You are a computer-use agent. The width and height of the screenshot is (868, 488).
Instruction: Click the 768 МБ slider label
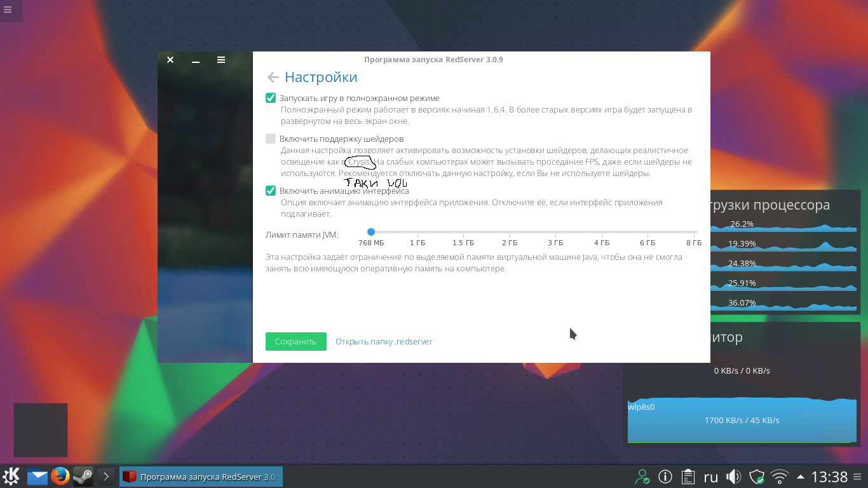[371, 243]
